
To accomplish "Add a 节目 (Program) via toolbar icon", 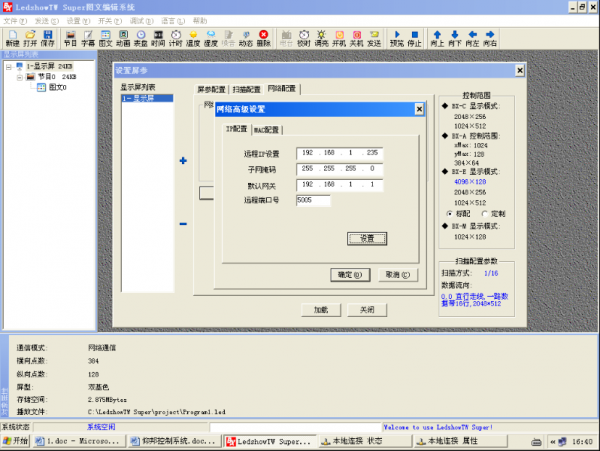I will 70,38.
